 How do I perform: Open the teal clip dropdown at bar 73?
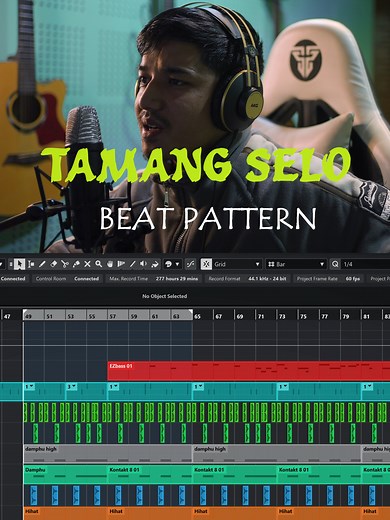(283, 387)
